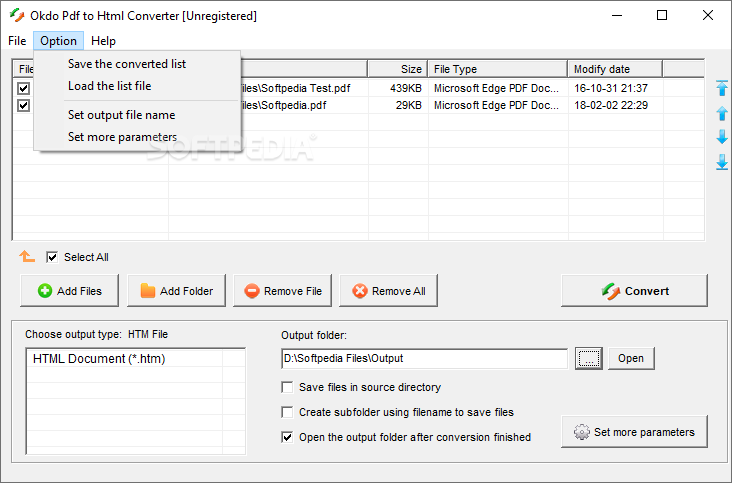Maximize the converter window
The width and height of the screenshot is (732, 483).
coord(662,15)
